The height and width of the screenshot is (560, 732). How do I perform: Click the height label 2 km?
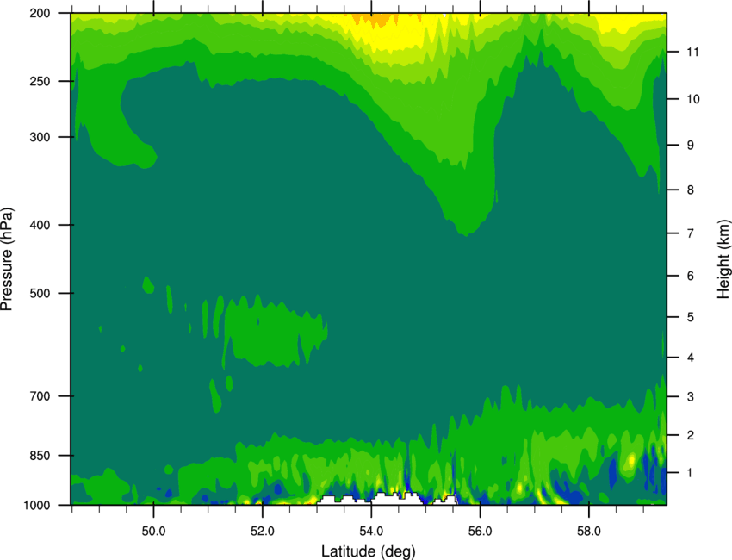(690, 435)
